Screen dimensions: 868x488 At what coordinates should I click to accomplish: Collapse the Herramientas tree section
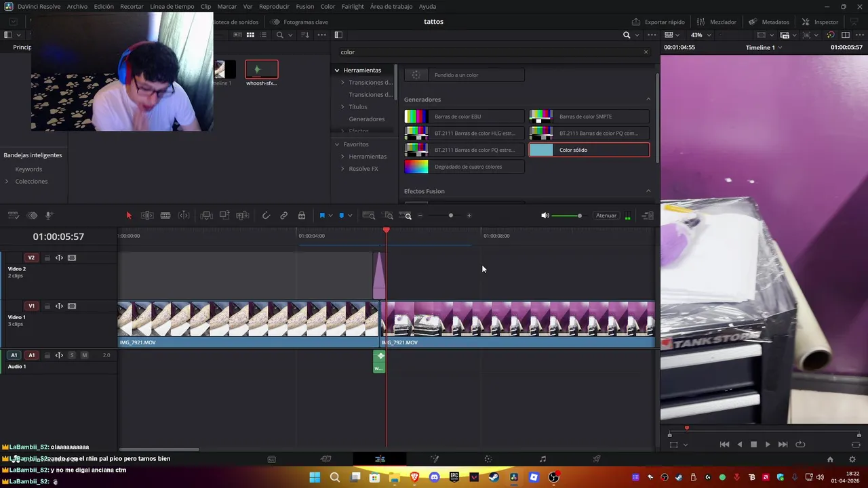pyautogui.click(x=336, y=70)
